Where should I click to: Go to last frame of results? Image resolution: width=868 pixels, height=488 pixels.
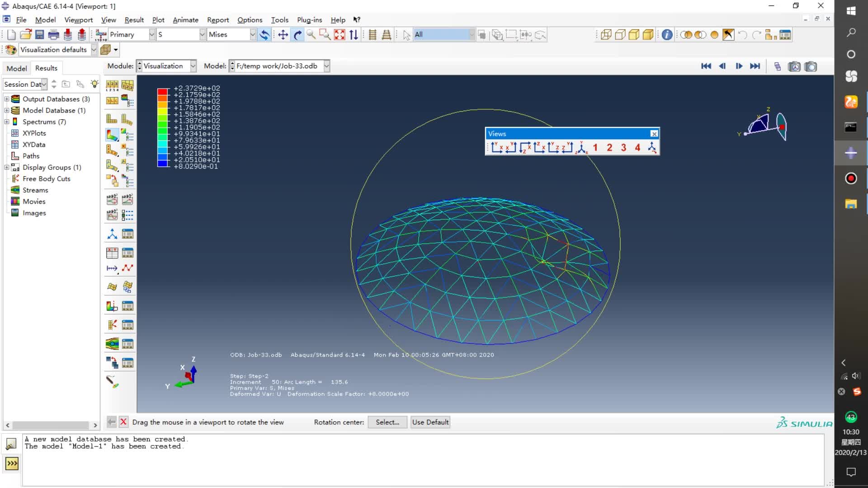point(755,66)
